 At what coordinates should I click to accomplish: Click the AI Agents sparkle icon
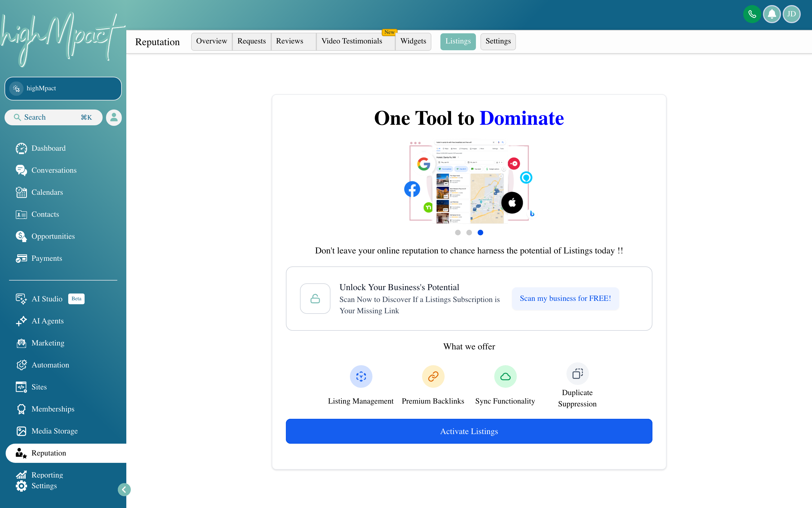tap(21, 321)
